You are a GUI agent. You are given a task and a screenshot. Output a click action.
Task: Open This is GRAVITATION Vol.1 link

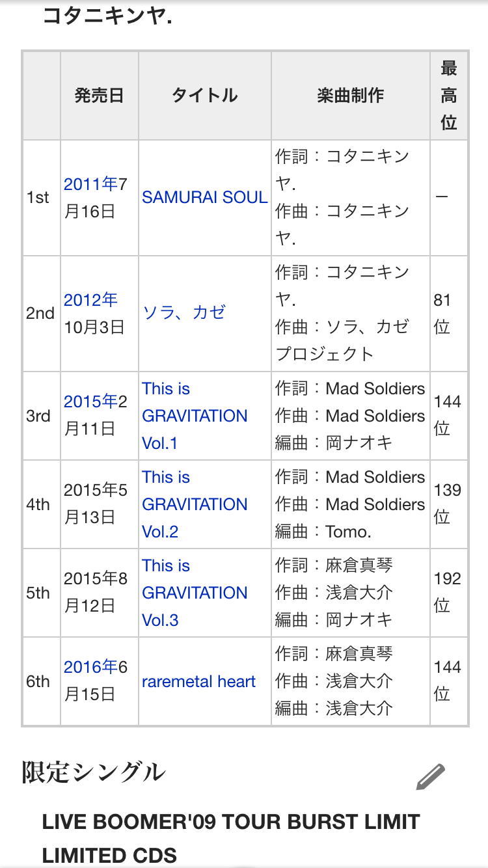pyautogui.click(x=195, y=416)
